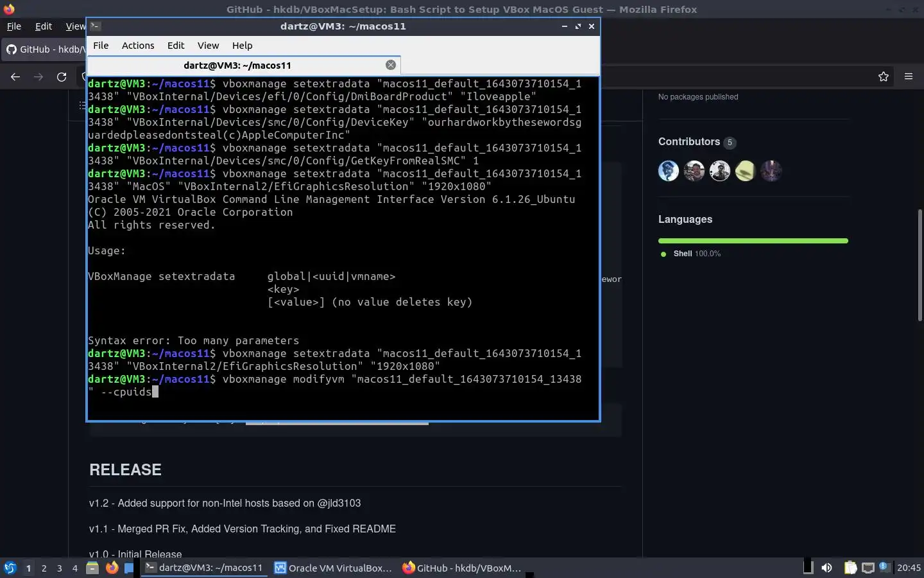The image size is (924, 578).
Task: Open Firefox Edit menu
Action: 44,26
